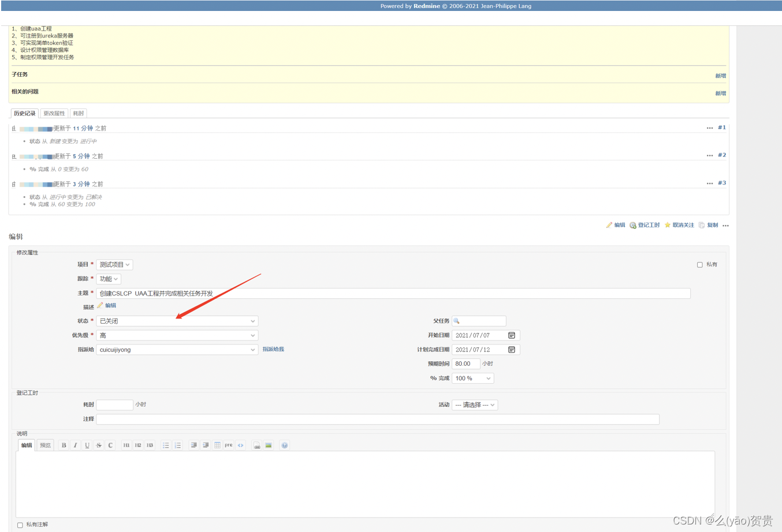782x532 pixels.
Task: Select the editor 编辑 tab in 说明
Action: coord(27,445)
